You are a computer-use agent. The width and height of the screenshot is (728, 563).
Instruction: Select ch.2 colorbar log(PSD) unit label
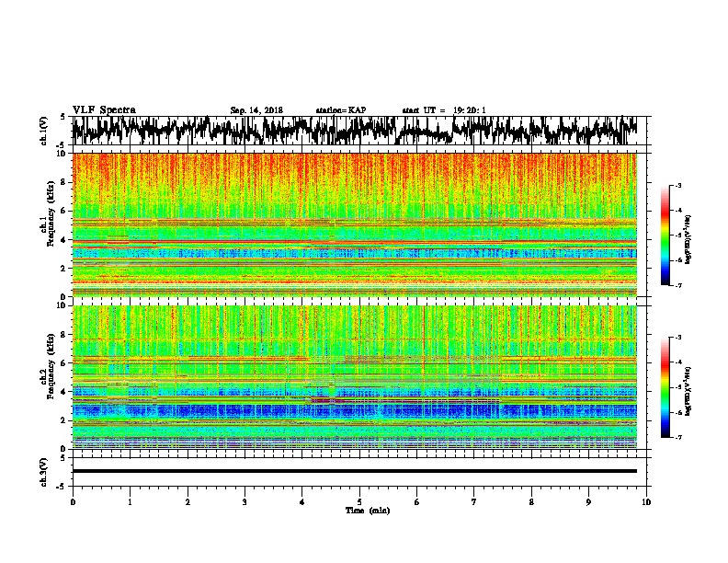coord(688,391)
